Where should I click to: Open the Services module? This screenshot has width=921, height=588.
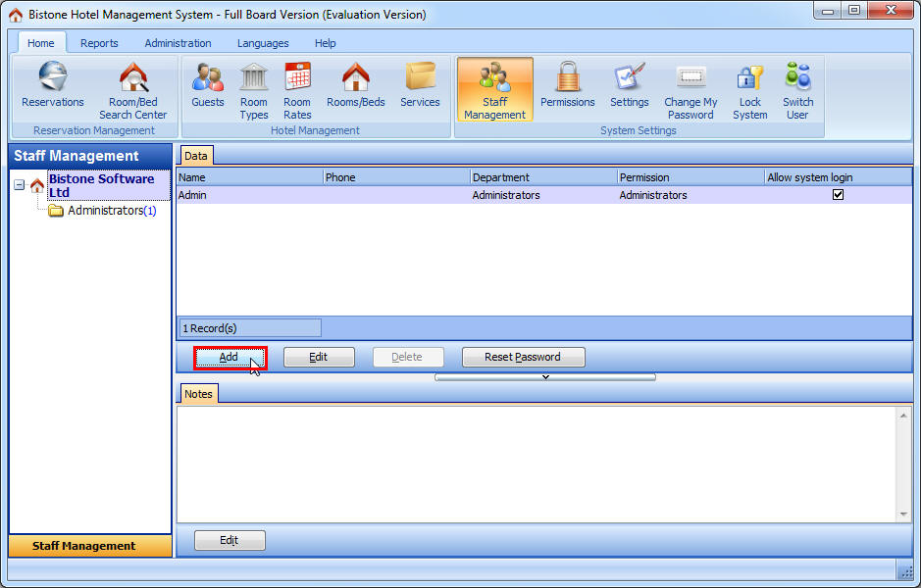tap(420, 86)
